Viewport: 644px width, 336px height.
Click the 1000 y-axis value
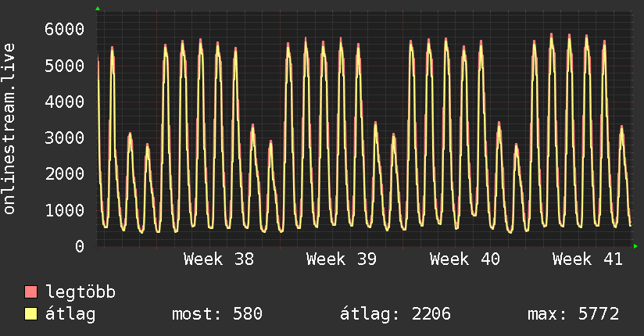[x=65, y=210]
